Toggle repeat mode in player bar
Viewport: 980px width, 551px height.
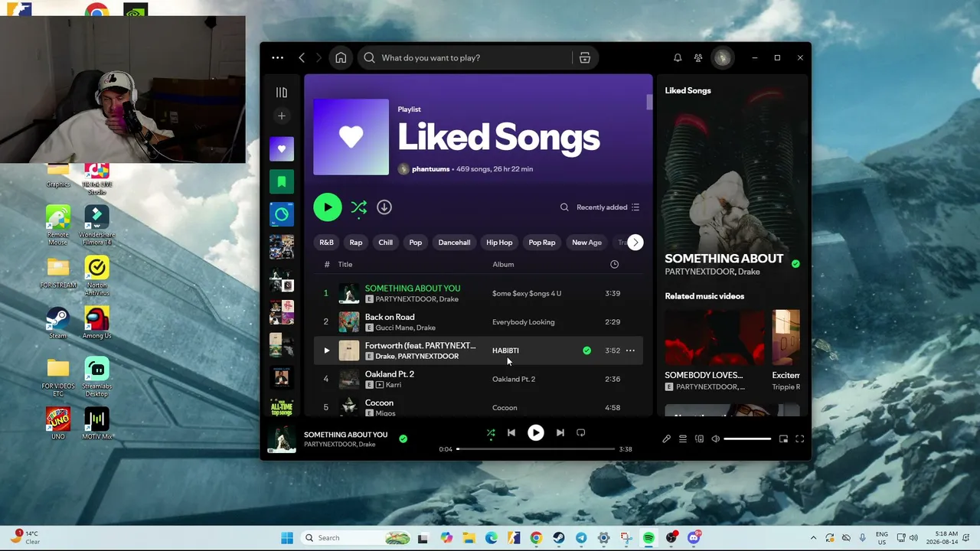click(581, 433)
